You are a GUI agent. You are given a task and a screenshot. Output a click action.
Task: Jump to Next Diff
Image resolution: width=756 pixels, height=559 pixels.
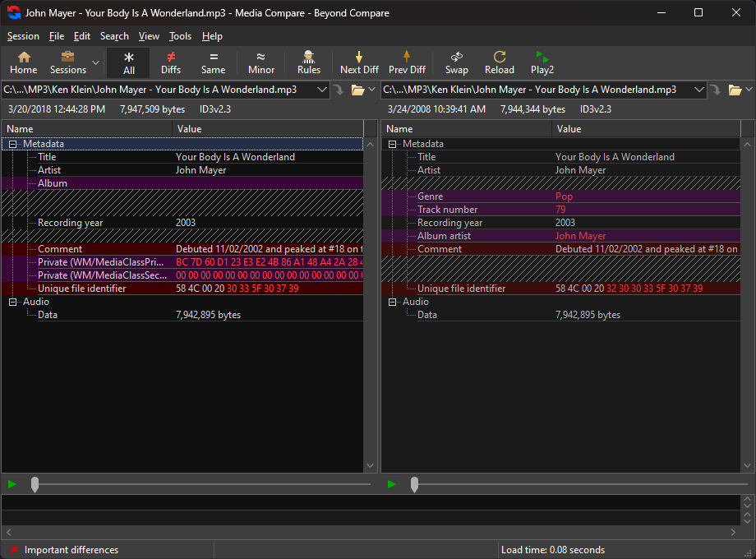click(359, 62)
